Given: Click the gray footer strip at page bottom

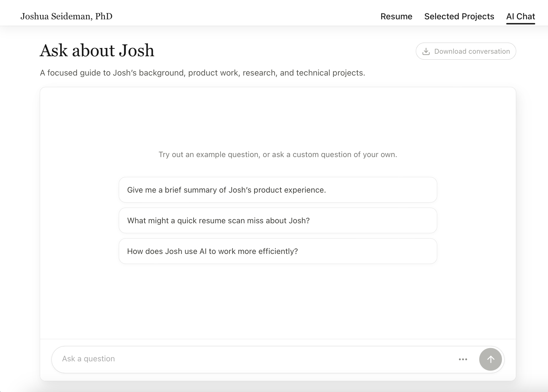Looking at the screenshot, I should [274, 387].
